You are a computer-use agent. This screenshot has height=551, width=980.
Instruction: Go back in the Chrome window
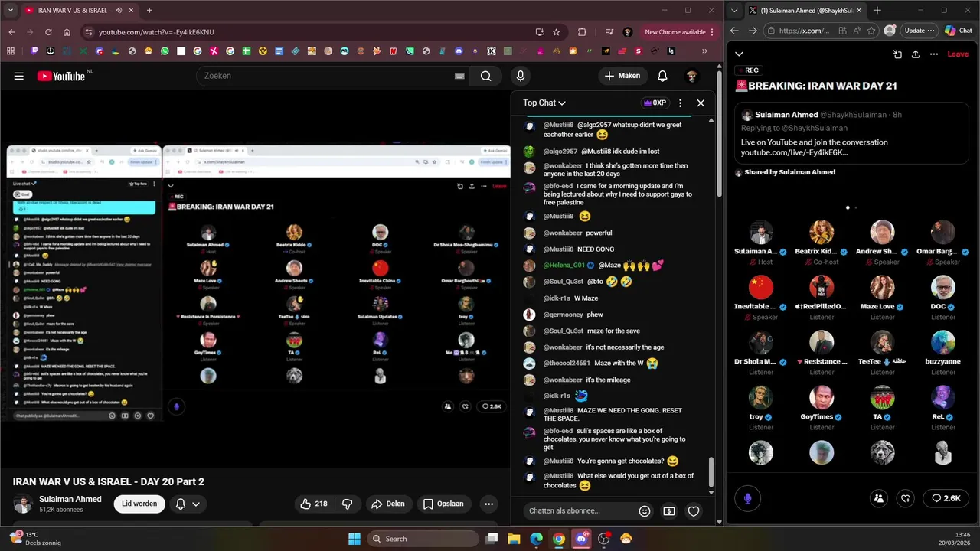click(11, 32)
